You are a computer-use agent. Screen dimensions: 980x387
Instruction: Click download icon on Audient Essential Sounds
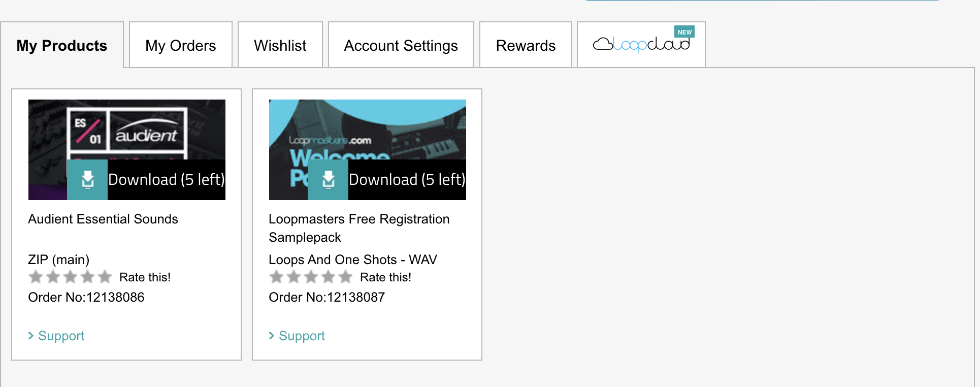click(x=87, y=180)
